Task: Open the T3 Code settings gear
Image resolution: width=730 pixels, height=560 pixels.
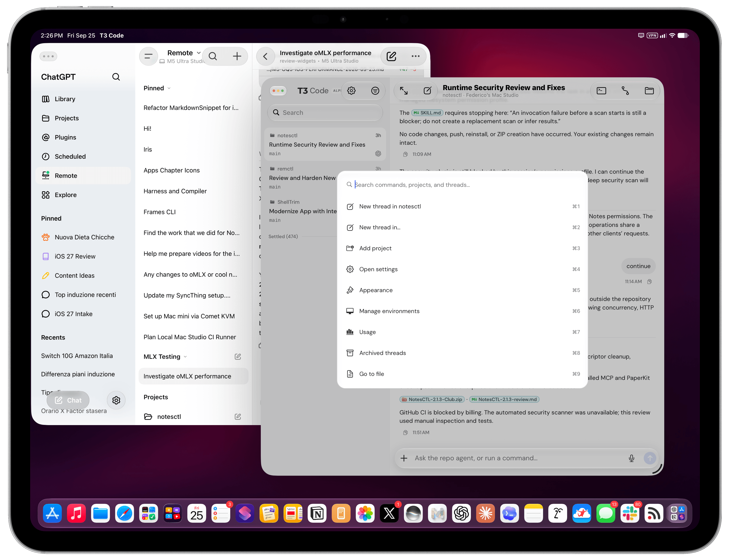Action: (x=351, y=91)
